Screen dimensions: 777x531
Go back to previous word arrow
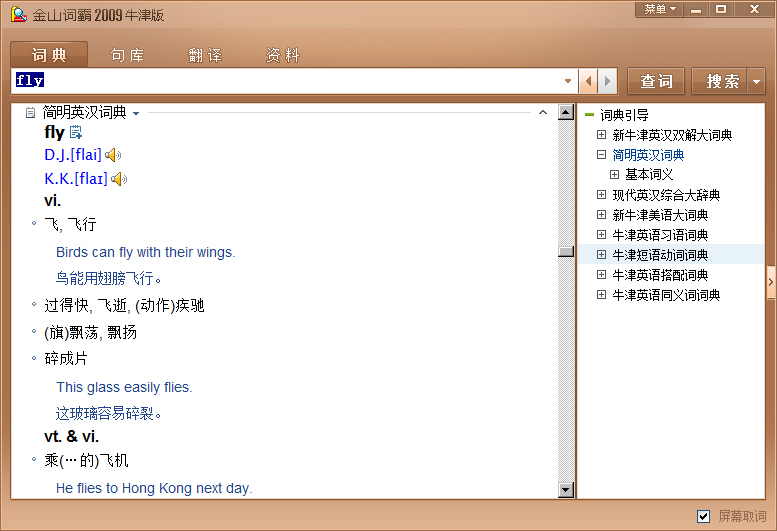(x=588, y=81)
